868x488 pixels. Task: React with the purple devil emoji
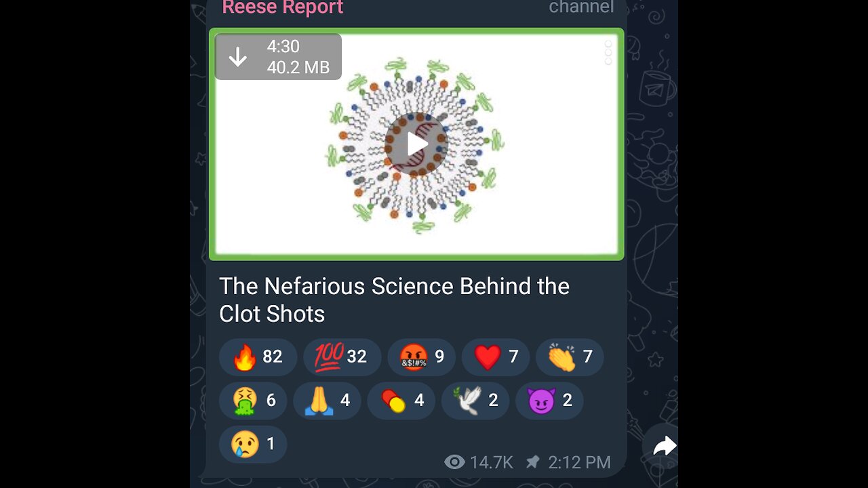[549, 401]
